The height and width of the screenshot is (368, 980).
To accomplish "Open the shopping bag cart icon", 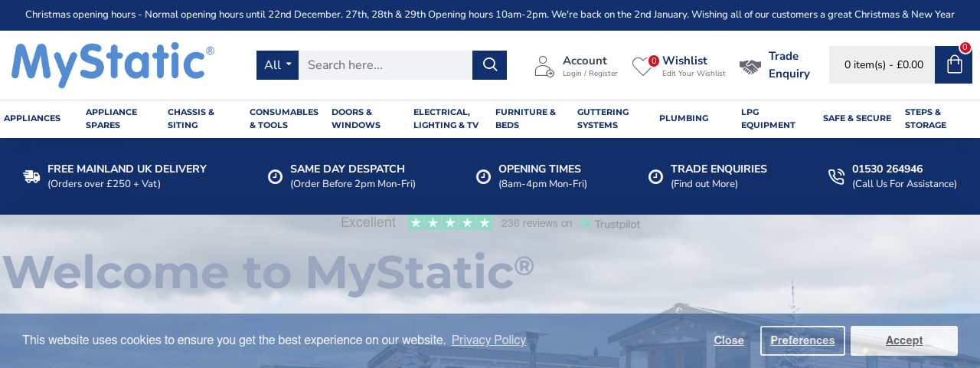I will (x=954, y=64).
